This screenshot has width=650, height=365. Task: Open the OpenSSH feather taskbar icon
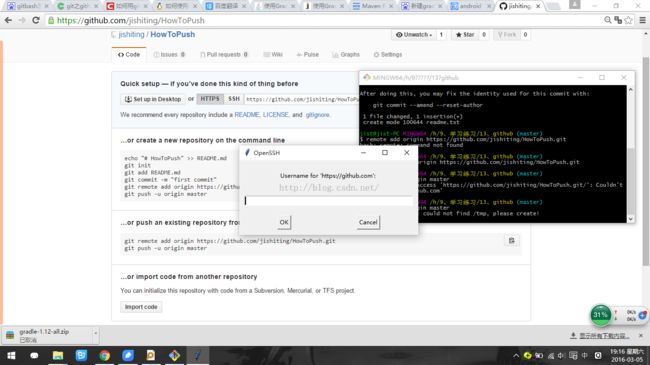pyautogui.click(x=197, y=355)
